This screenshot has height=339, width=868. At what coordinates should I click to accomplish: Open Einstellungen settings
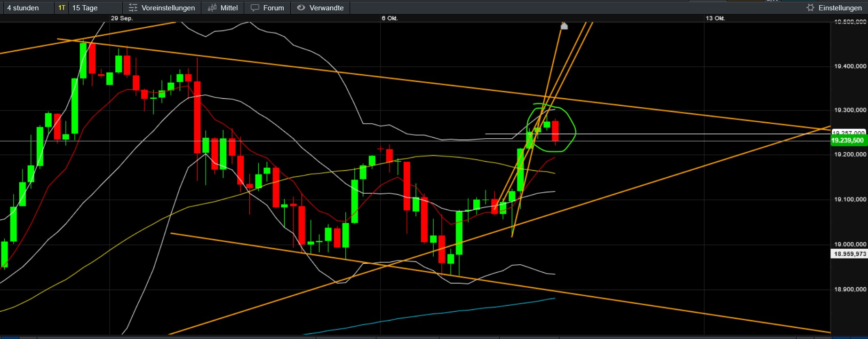(834, 8)
